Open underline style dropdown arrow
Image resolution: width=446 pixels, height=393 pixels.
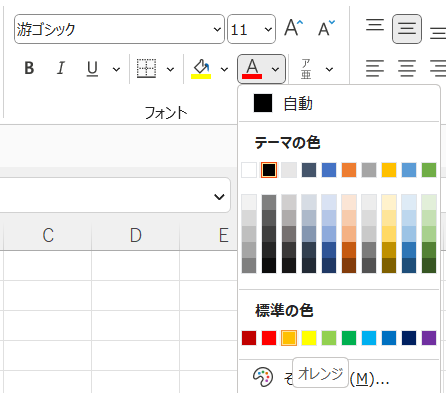coord(116,69)
